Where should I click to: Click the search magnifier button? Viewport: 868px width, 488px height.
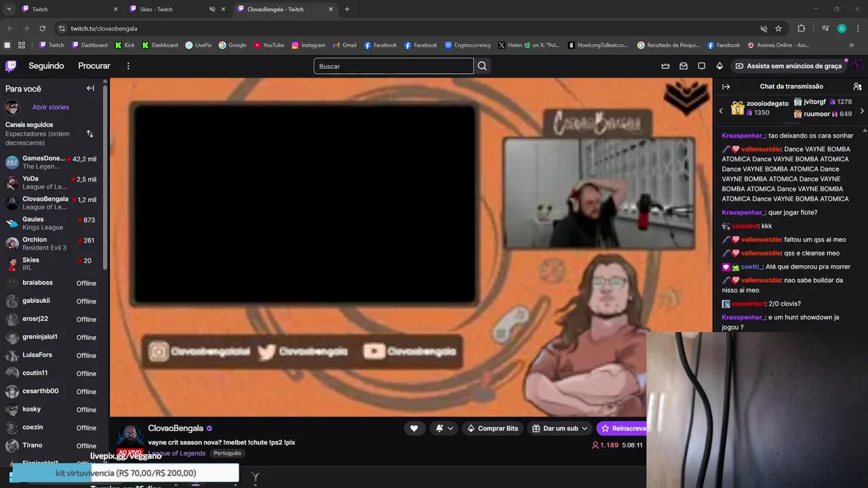482,66
